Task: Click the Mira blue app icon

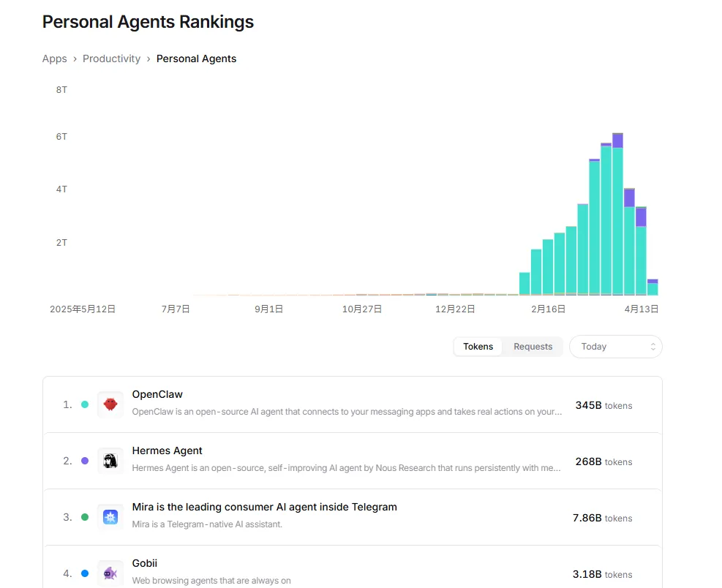Action: (110, 517)
